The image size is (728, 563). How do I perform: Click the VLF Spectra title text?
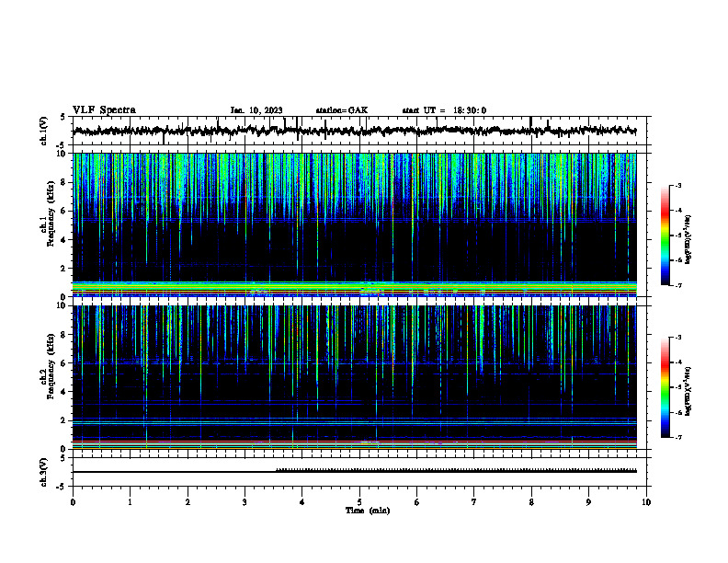104,110
